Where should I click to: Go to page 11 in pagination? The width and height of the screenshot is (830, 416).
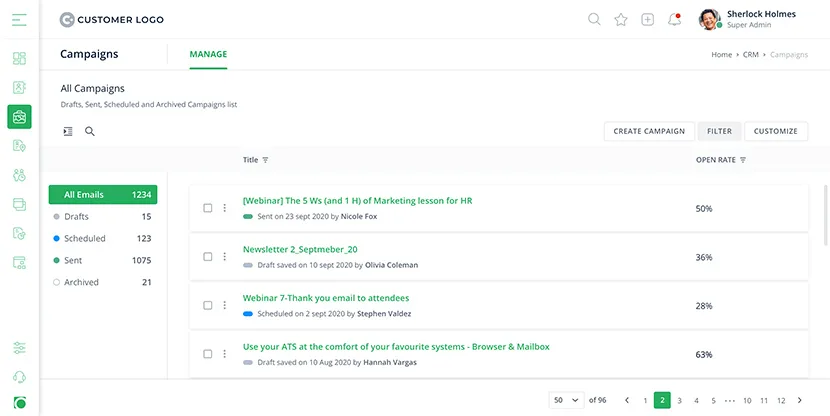tap(764, 401)
